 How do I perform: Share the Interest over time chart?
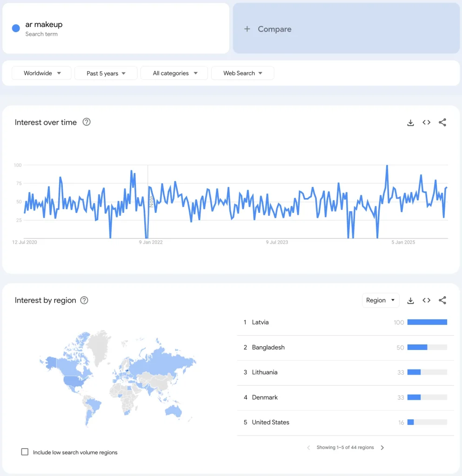coord(442,123)
